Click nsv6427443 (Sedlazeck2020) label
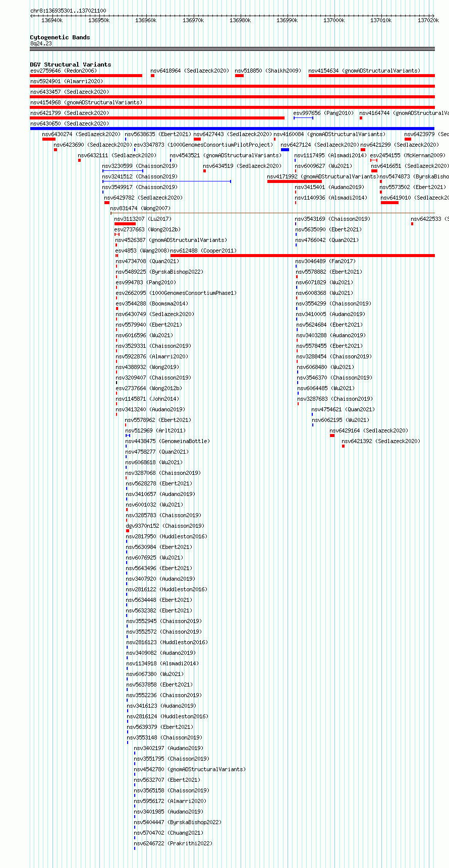Screen dimensions: 449x868 tap(233, 135)
